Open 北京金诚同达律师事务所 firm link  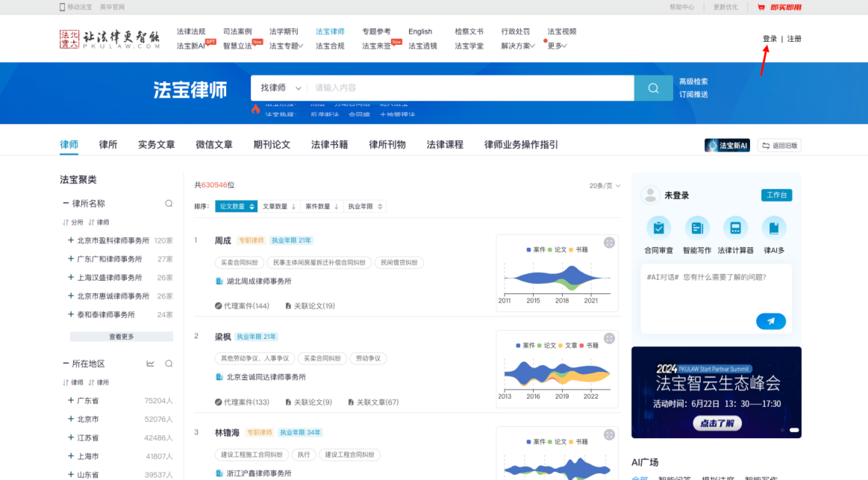pyautogui.click(x=266, y=377)
